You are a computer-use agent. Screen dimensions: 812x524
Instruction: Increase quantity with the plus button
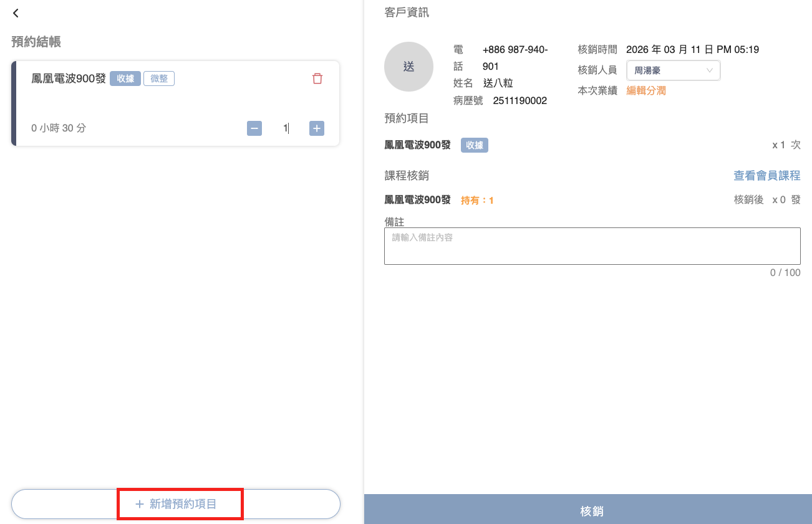pos(317,128)
